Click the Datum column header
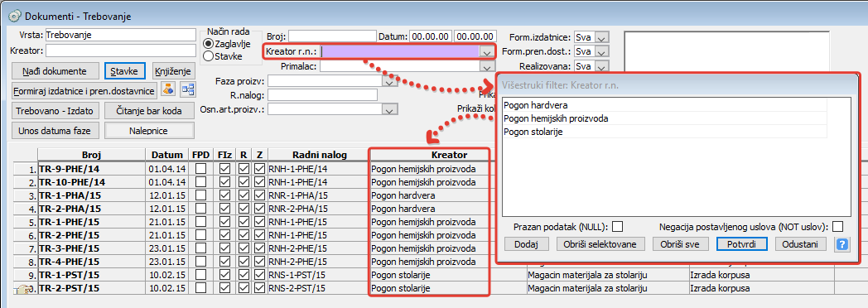The height and width of the screenshot is (308, 868). [x=166, y=155]
